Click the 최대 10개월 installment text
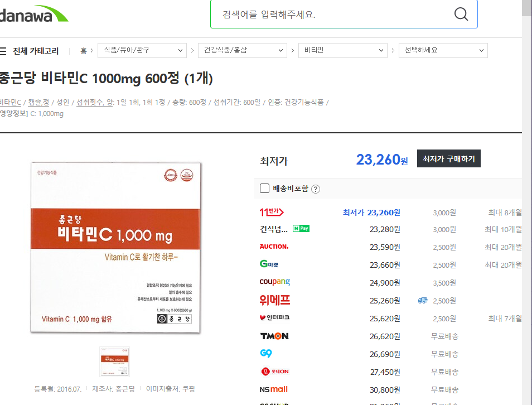Screen dimensions: 532x405 [503, 229]
